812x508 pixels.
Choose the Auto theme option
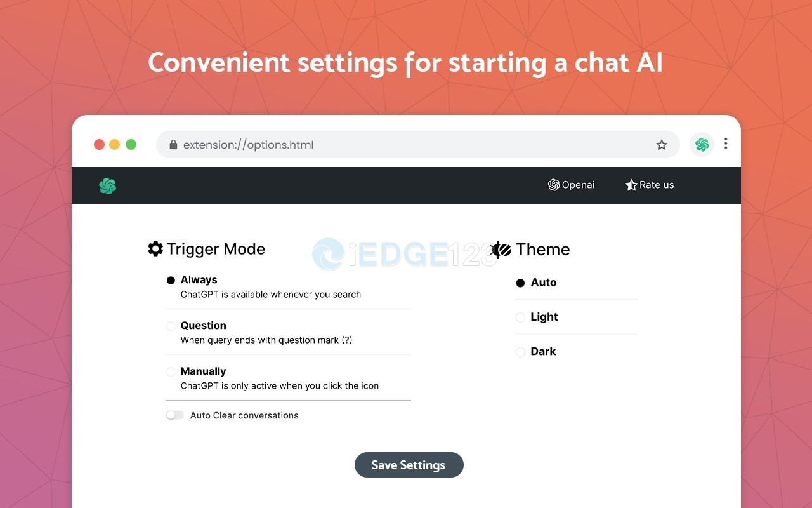[520, 283]
